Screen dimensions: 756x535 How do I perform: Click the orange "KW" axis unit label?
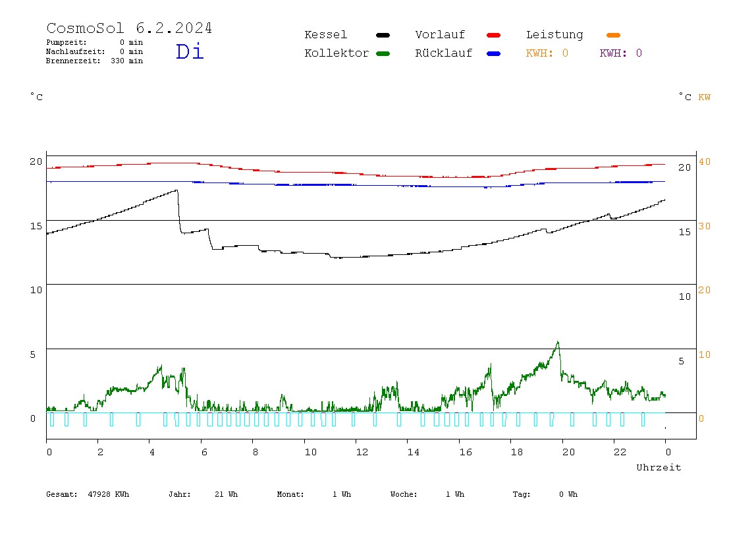coord(705,98)
